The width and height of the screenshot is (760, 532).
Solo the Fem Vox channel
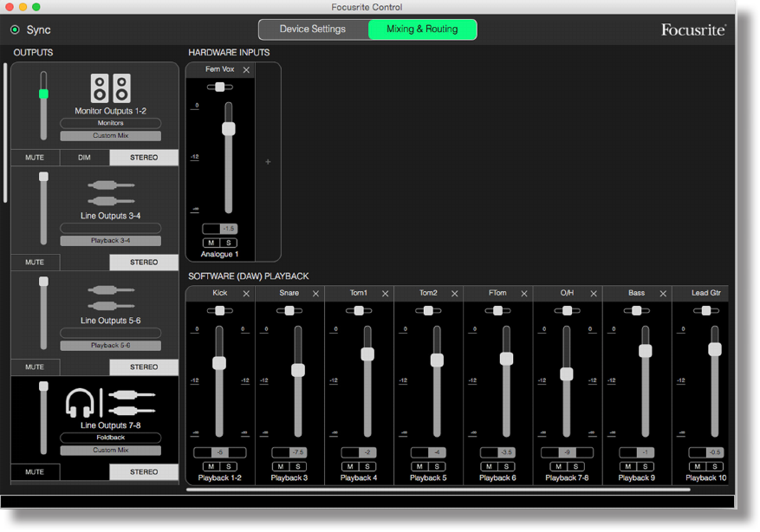[x=228, y=243]
